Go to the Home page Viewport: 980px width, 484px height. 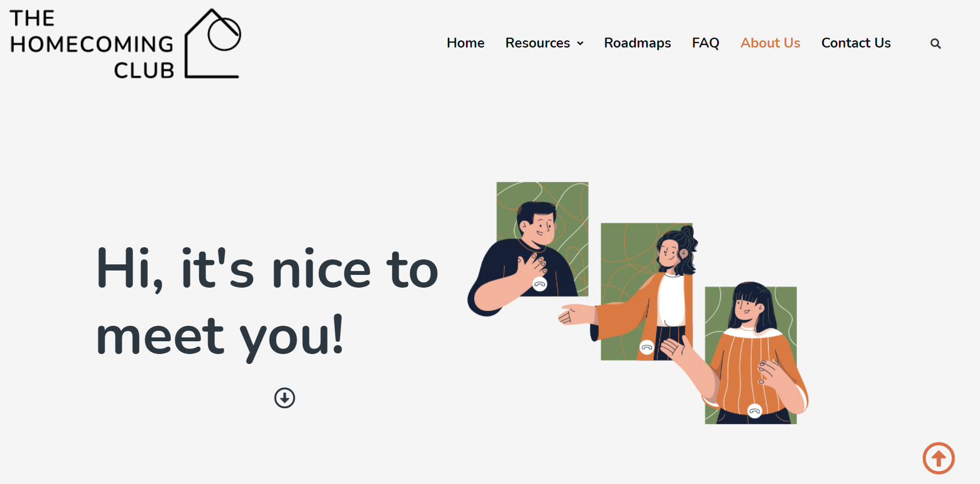(x=465, y=43)
